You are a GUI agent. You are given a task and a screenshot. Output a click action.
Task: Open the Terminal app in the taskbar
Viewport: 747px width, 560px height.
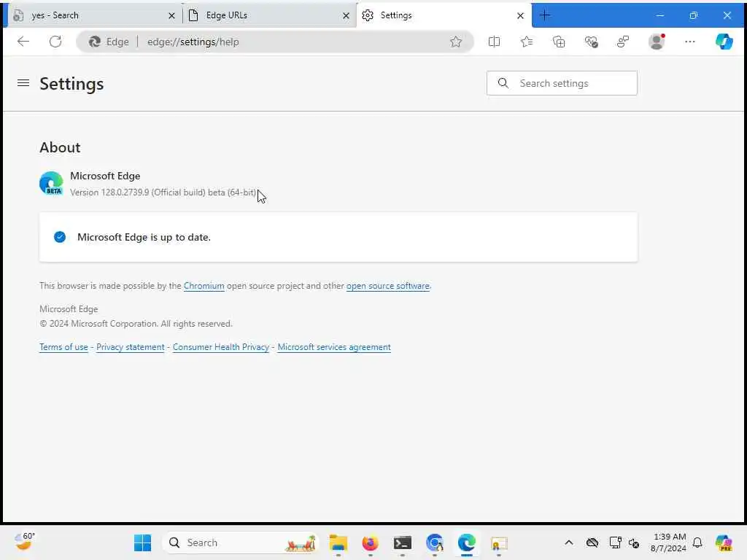[x=403, y=542]
